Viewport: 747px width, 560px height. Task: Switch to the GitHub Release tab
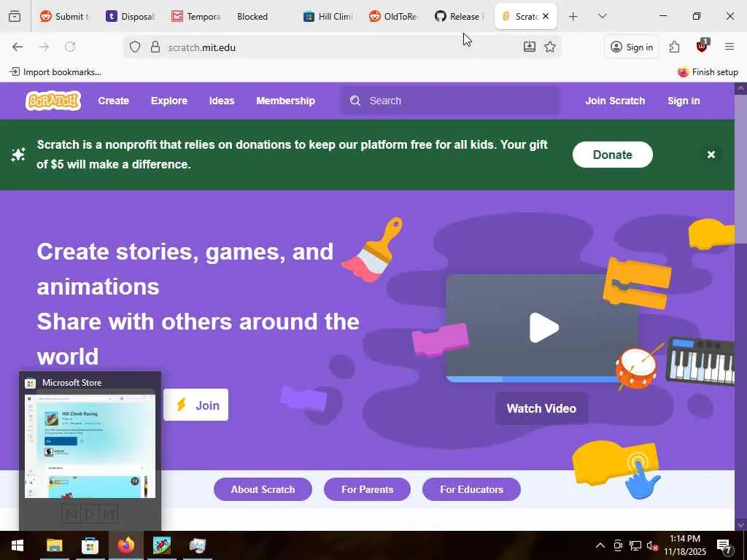coord(460,16)
